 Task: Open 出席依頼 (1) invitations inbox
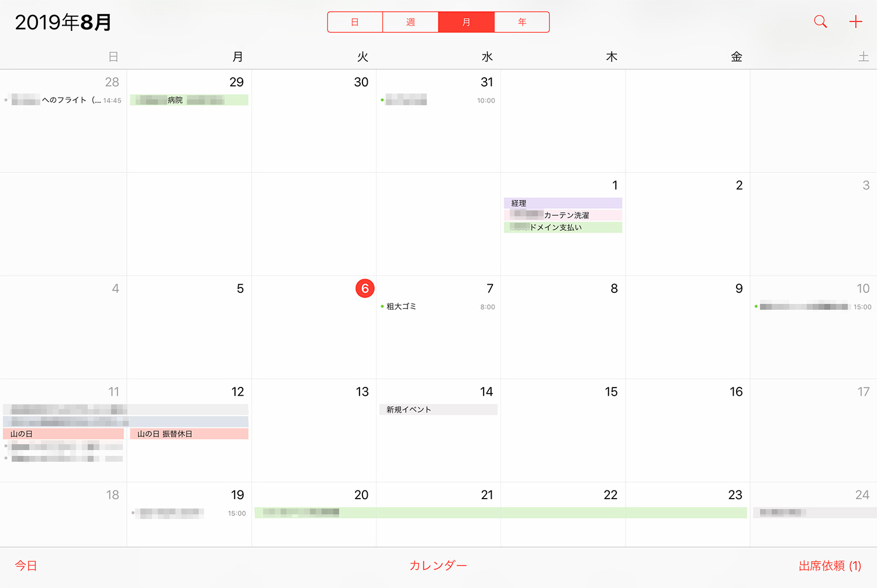pyautogui.click(x=830, y=566)
